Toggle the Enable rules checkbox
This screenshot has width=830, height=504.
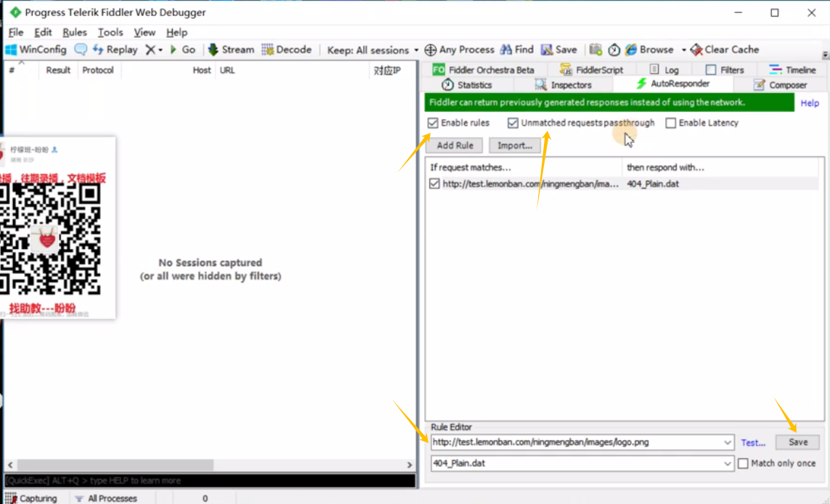pos(433,123)
